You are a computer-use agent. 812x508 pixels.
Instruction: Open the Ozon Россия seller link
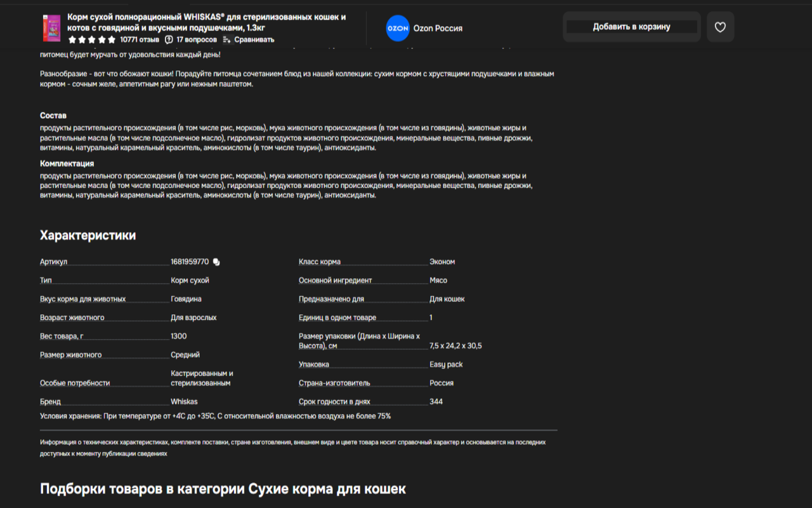click(x=438, y=29)
